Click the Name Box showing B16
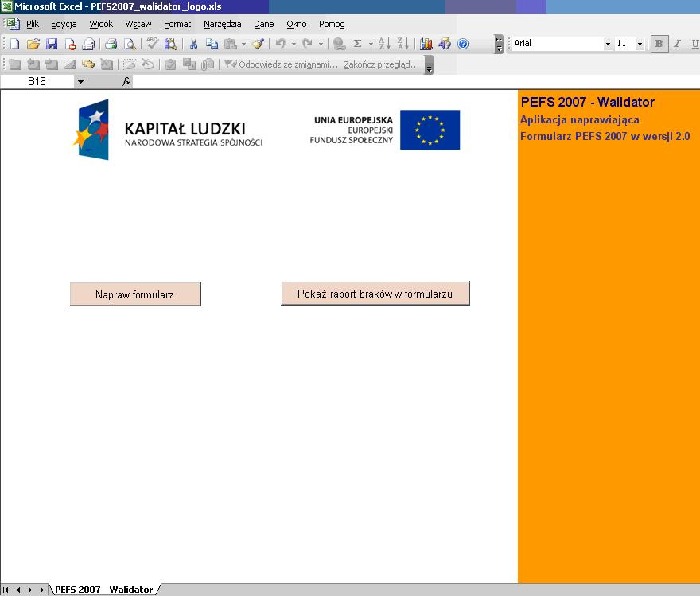700x596 pixels. [x=37, y=81]
